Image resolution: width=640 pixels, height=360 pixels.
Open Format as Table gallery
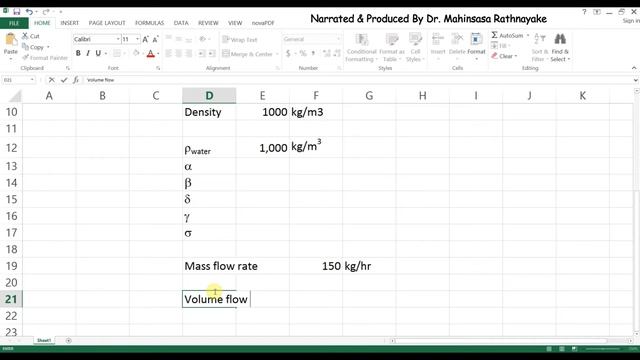click(x=392, y=48)
